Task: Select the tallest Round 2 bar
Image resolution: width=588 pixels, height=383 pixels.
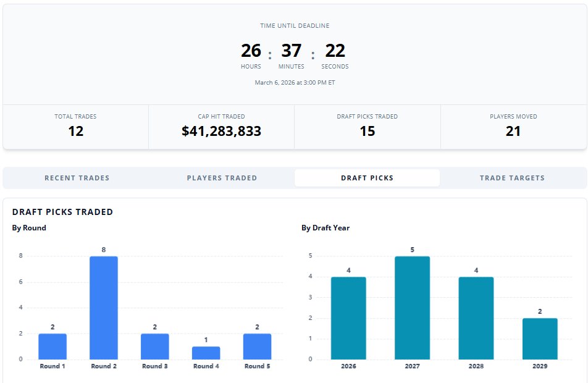Action: (x=104, y=308)
